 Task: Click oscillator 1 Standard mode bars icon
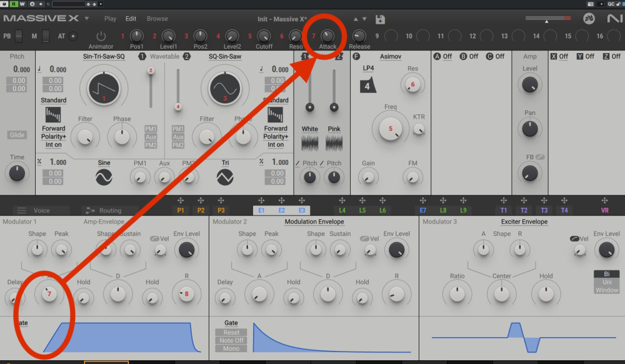tap(53, 115)
